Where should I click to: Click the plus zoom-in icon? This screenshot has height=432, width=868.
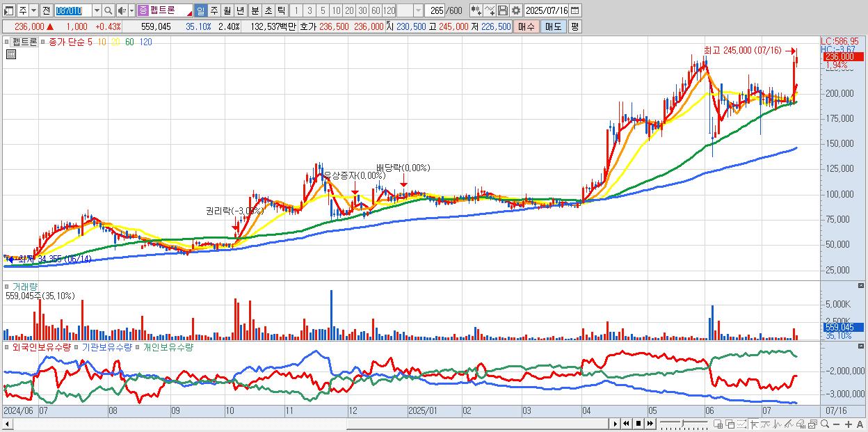click(849, 424)
